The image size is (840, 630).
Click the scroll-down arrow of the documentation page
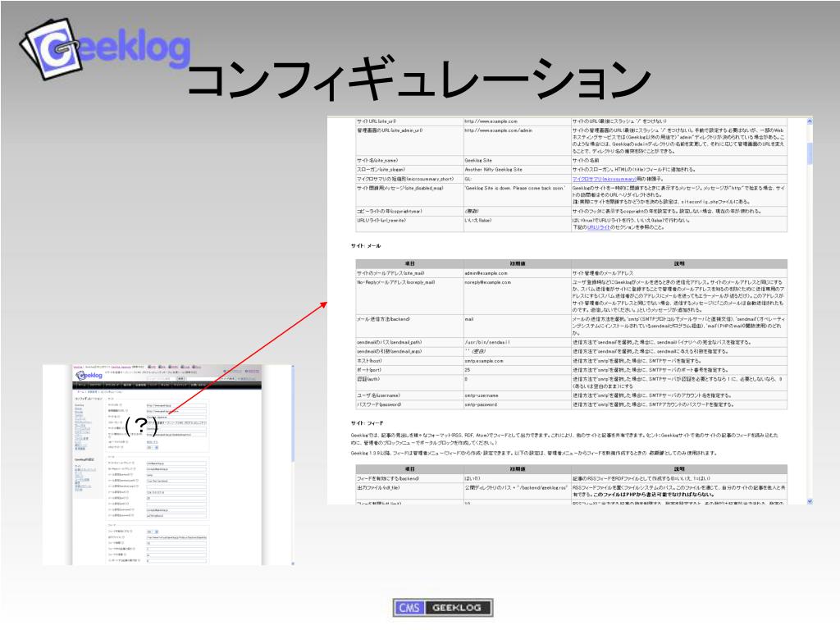[809, 501]
